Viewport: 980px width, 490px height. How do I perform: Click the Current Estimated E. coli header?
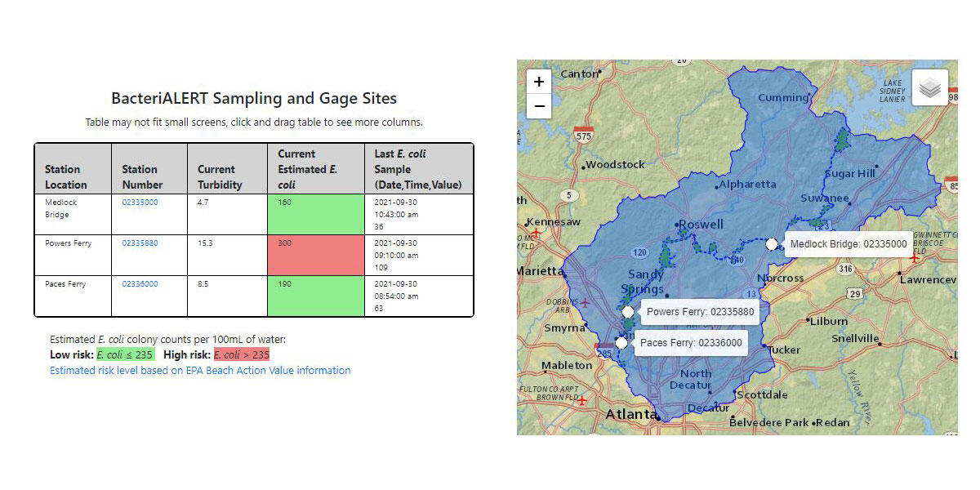[x=316, y=169]
